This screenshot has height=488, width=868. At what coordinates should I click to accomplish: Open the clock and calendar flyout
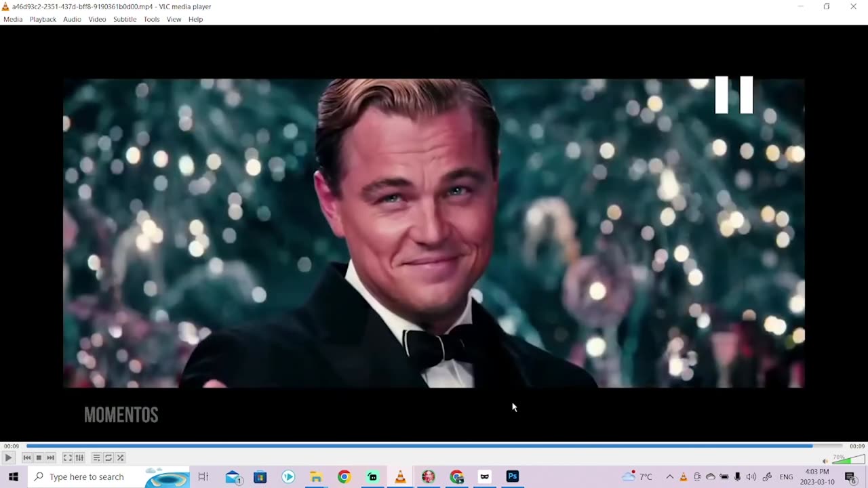(817, 477)
